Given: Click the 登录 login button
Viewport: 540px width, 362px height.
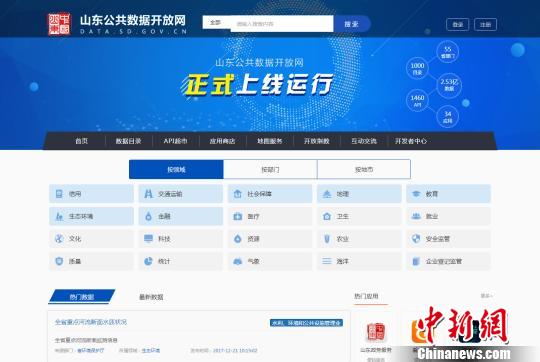Looking at the screenshot, I should pos(458,24).
